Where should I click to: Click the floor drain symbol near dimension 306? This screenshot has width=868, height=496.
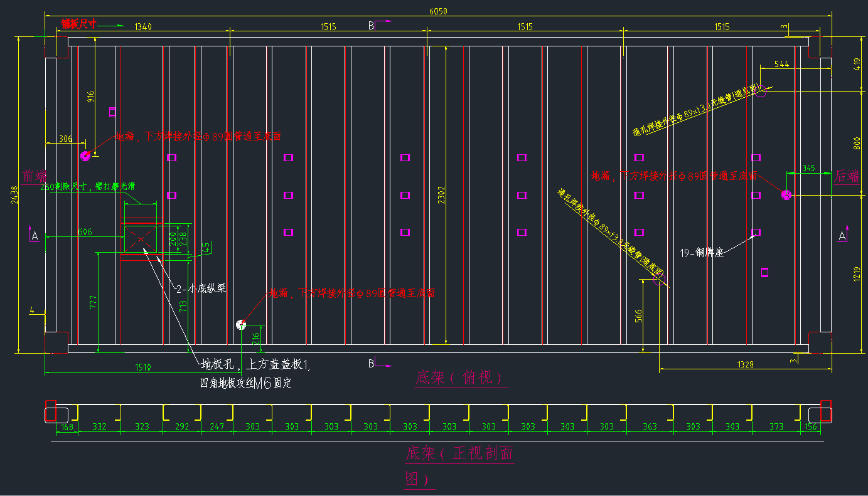[85, 156]
